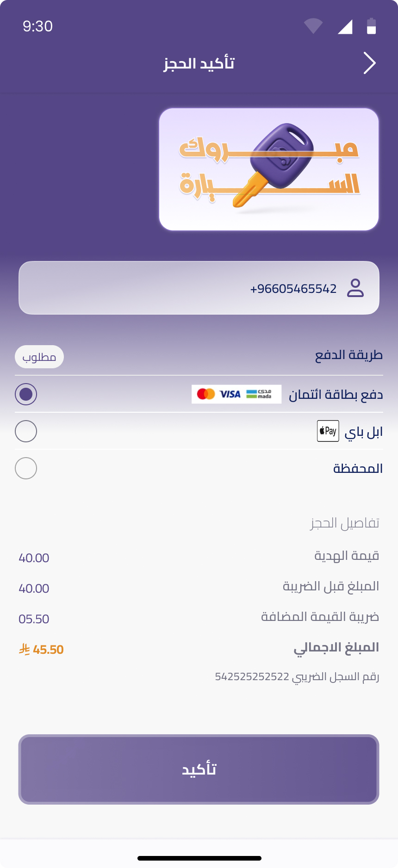Tap the back chevron arrow in header

(x=369, y=63)
